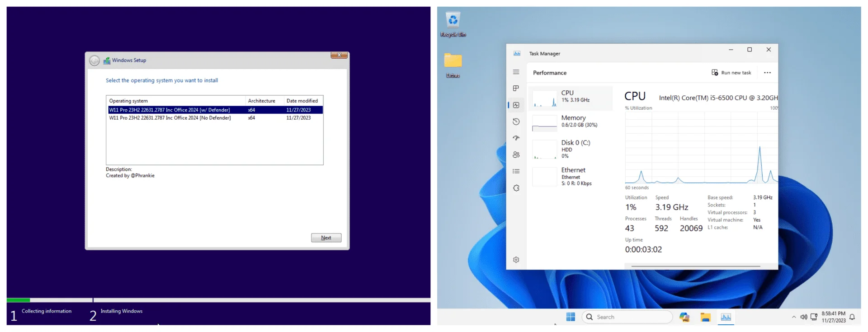Close the Task Manager window

pyautogui.click(x=769, y=50)
